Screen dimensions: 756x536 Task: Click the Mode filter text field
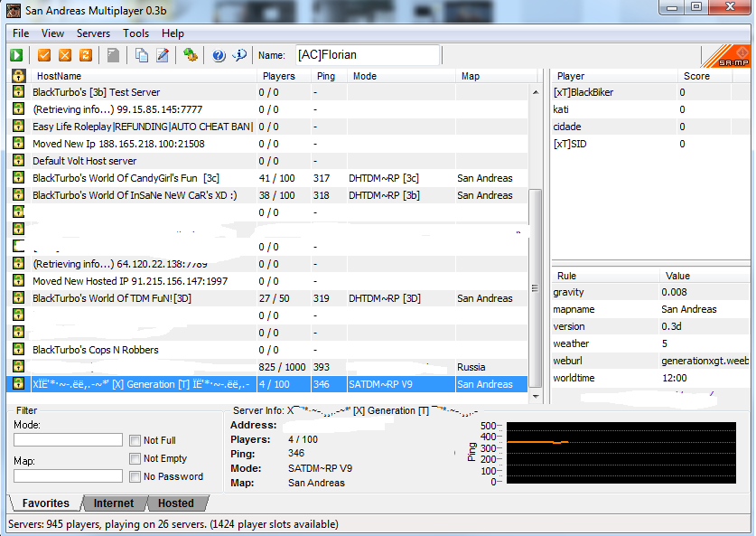click(68, 440)
